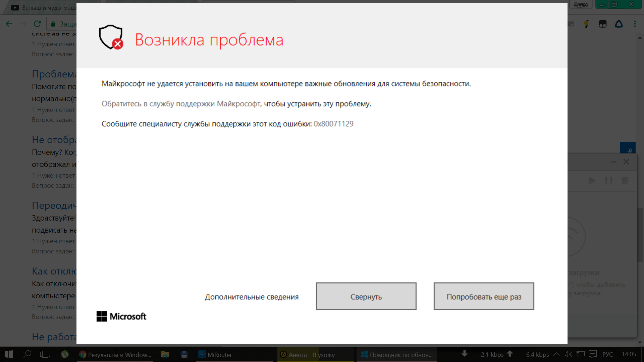Open uTorrent from the taskbar
This screenshot has height=362, width=644.
click(65, 354)
